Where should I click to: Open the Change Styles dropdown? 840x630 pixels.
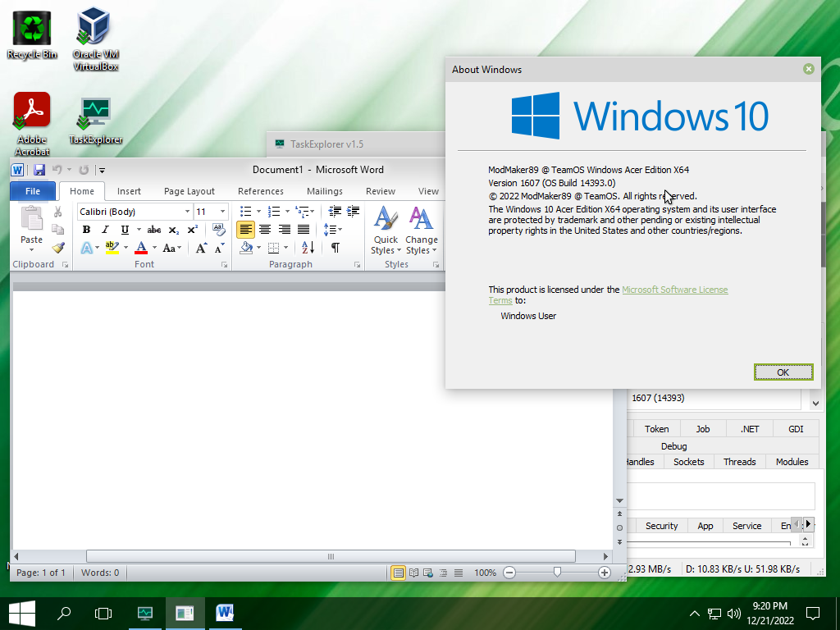(421, 231)
